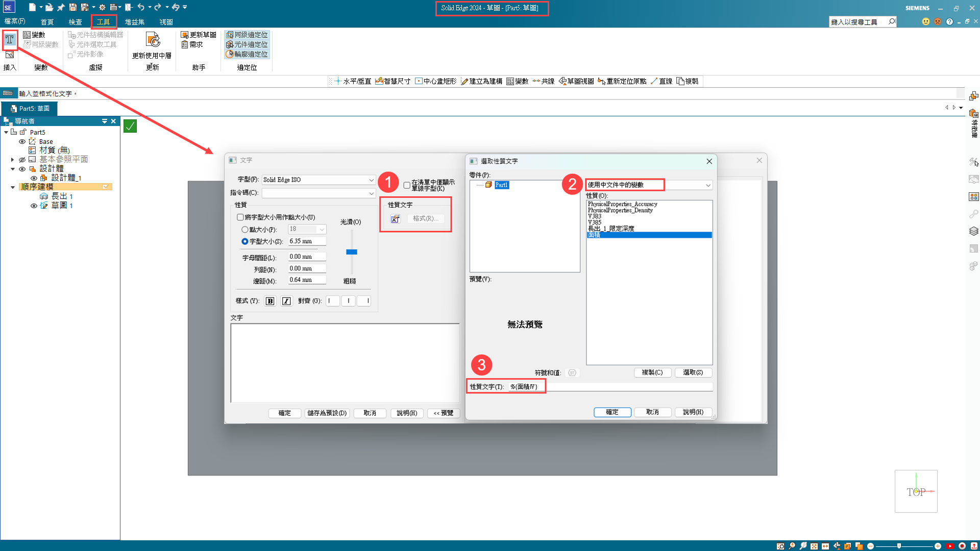Toggle visibility eye of Base

point(22,141)
